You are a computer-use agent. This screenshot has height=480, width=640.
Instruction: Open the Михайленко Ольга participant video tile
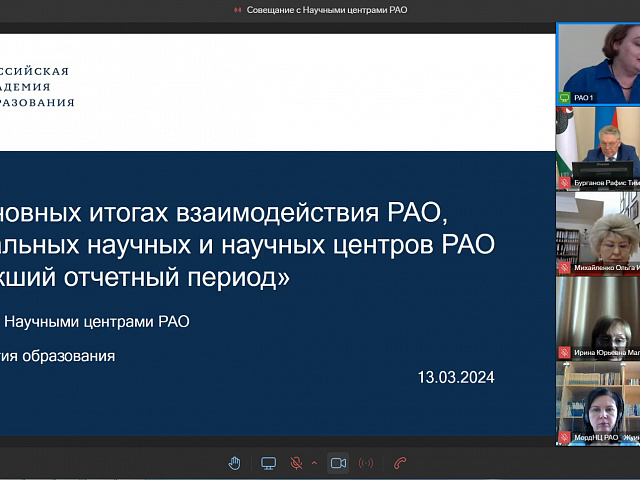click(598, 232)
